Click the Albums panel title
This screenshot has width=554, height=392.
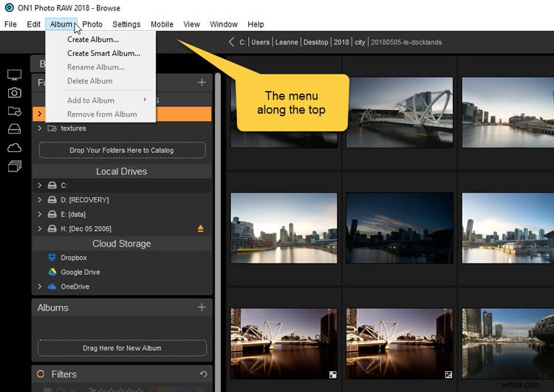(53, 308)
